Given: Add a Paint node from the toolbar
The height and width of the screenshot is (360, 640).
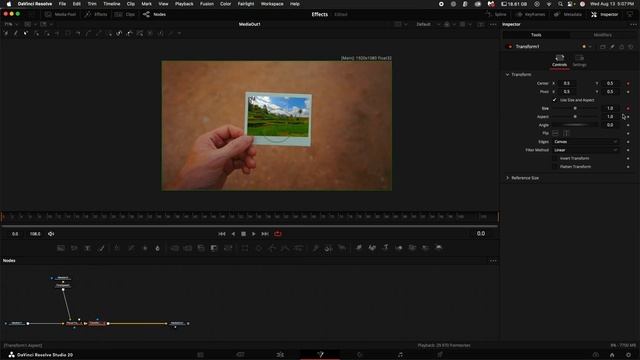Looking at the screenshot, I should 101,248.
